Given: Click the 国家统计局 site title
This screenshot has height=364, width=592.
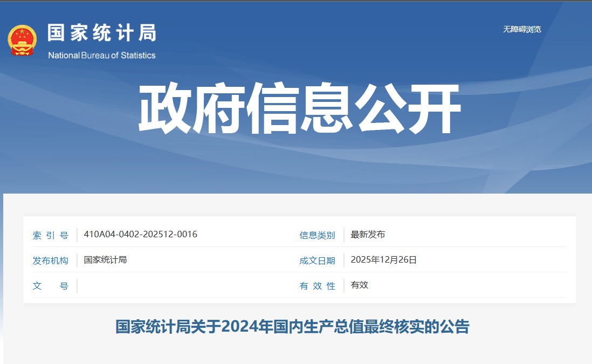Looking at the screenshot, I should (102, 33).
